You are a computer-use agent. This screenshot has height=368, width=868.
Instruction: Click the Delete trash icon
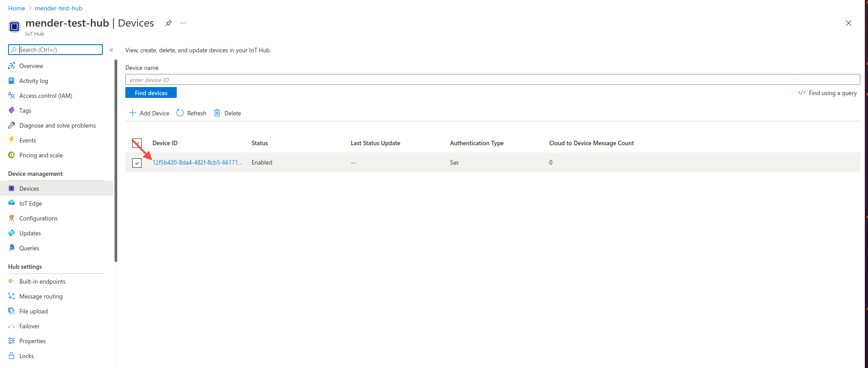coord(217,113)
